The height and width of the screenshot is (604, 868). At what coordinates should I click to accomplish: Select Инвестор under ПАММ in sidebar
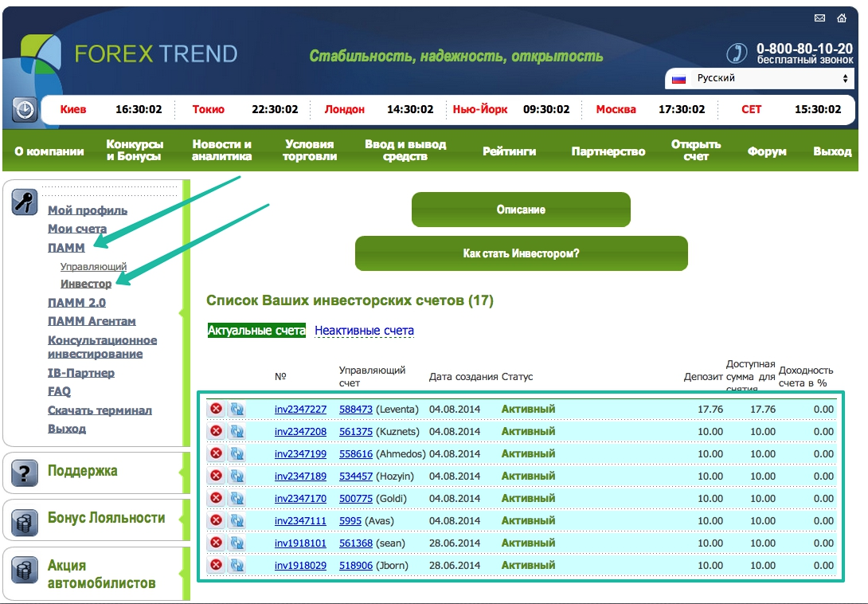pyautogui.click(x=86, y=284)
